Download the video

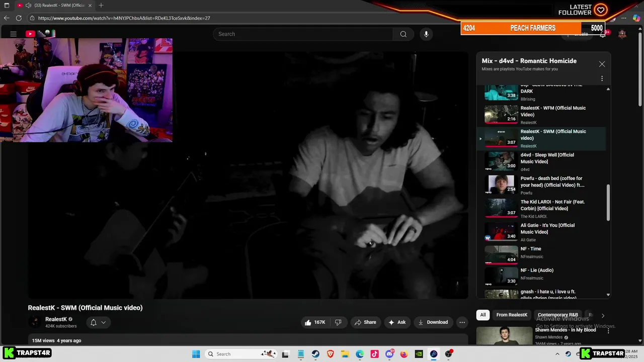pos(433,322)
